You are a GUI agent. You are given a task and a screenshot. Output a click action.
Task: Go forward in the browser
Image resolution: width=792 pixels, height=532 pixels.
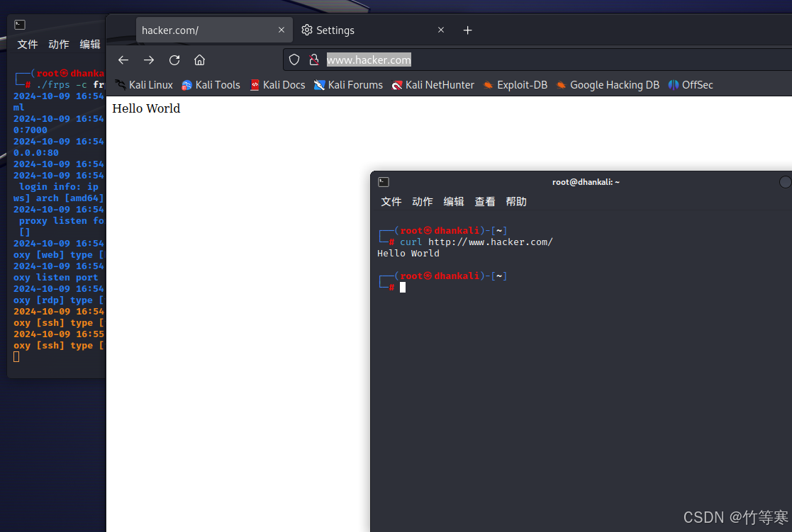(x=148, y=60)
